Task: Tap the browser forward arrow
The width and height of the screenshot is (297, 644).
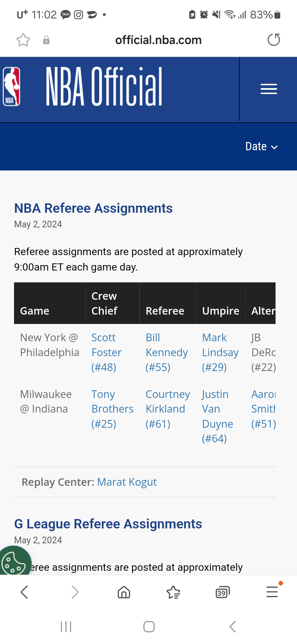Action: click(75, 592)
